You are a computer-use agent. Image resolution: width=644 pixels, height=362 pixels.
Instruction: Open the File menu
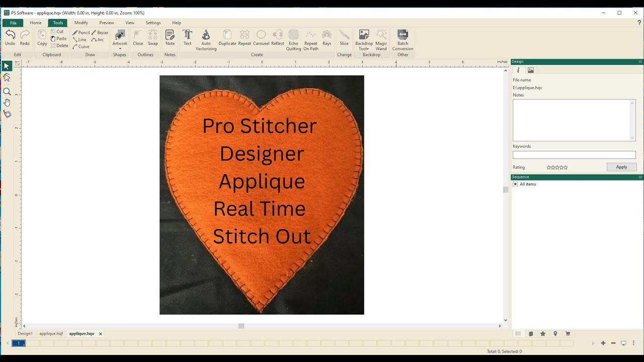[13, 23]
